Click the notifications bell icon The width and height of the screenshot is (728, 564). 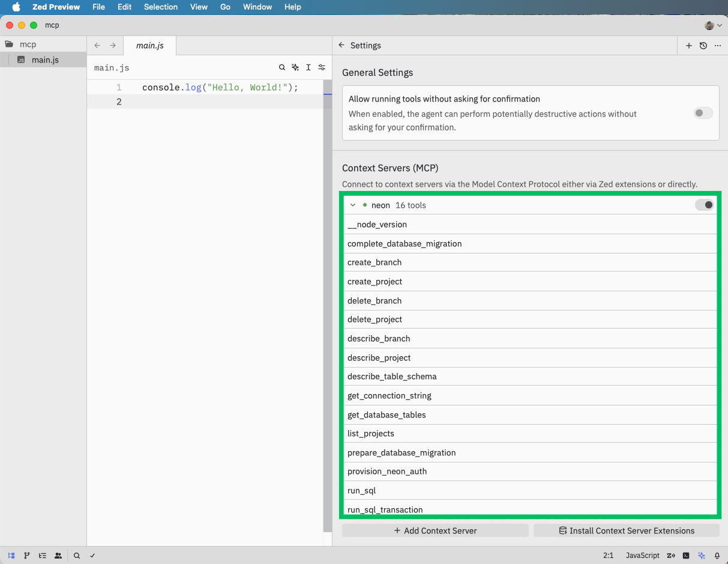click(717, 556)
